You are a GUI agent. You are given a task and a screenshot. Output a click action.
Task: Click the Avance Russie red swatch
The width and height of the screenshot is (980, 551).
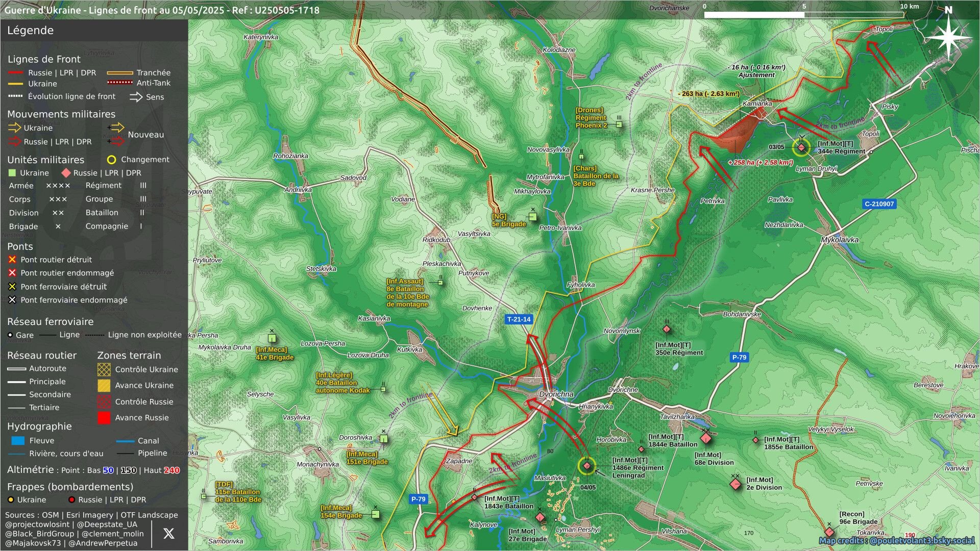coord(104,418)
